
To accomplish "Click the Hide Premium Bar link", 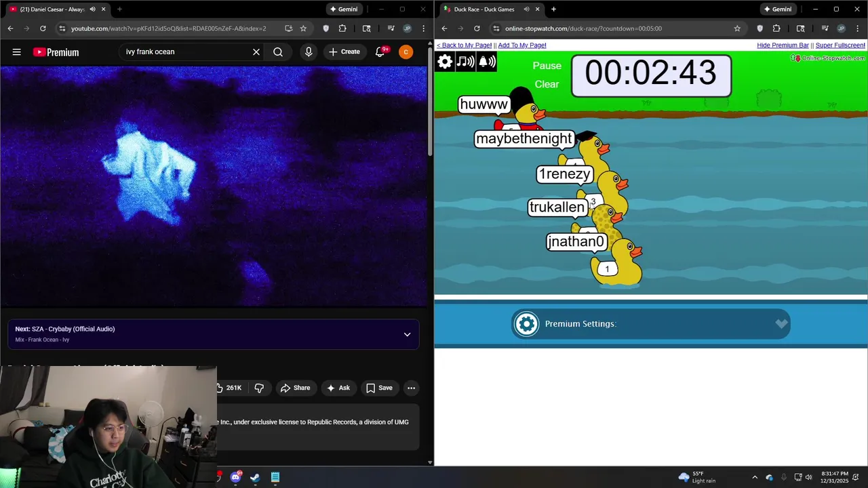I will pos(783,45).
